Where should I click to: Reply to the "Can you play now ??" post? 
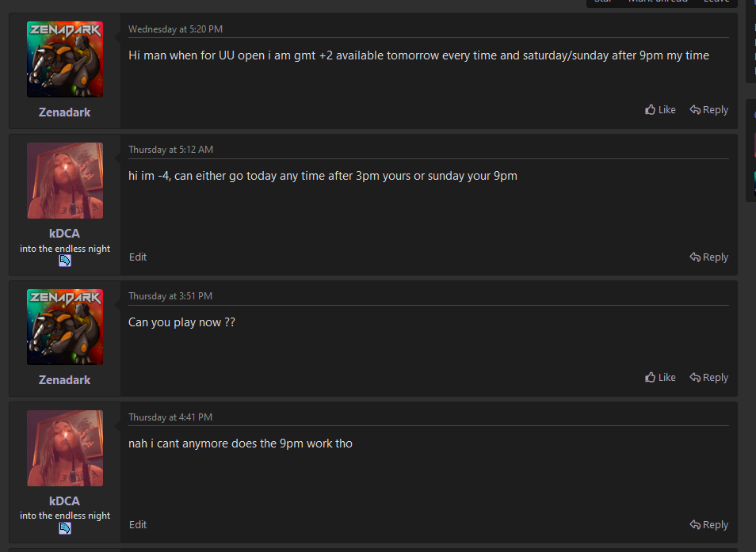point(708,378)
